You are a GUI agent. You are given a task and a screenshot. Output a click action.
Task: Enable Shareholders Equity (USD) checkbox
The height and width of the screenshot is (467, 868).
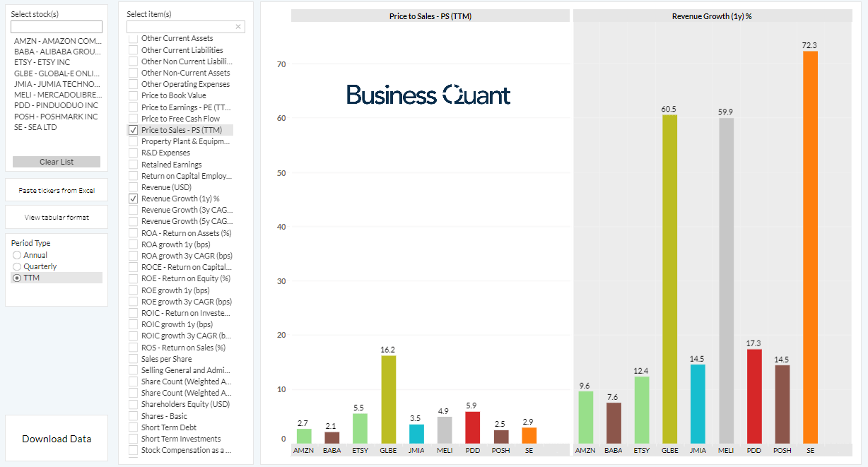click(x=134, y=404)
